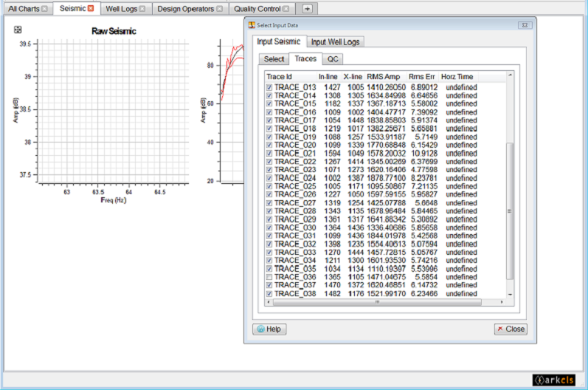Viewport: 588px width, 390px height.
Task: Sort by the X-line column header
Action: (x=353, y=77)
